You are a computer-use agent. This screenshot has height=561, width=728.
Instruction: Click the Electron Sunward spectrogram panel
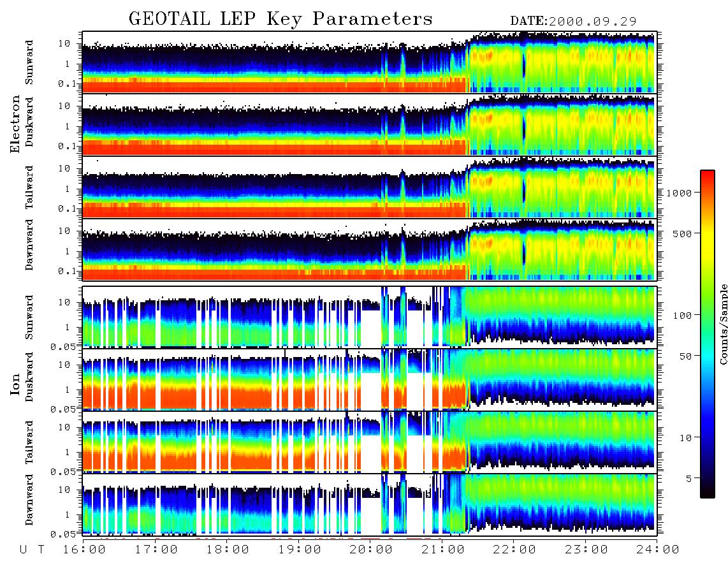(370, 62)
